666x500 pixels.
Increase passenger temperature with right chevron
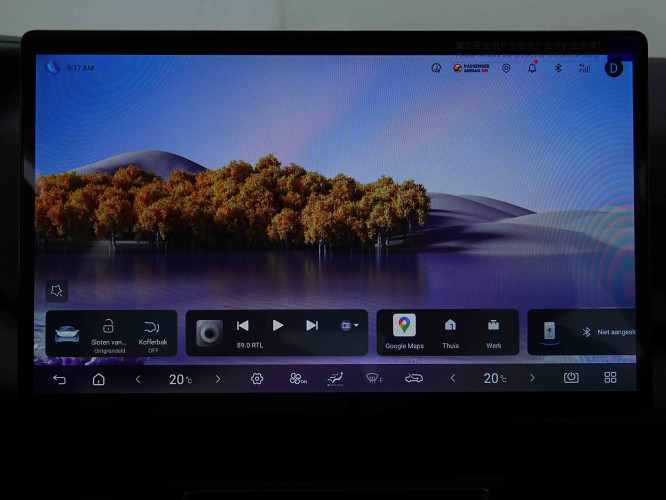(532, 378)
